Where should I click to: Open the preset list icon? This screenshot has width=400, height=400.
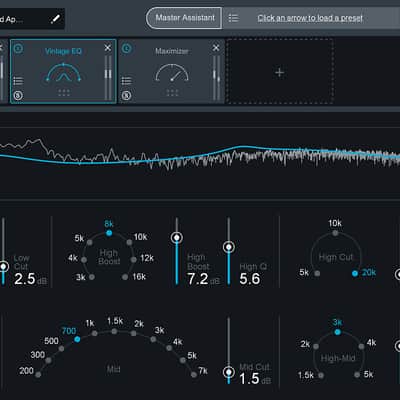point(233,18)
